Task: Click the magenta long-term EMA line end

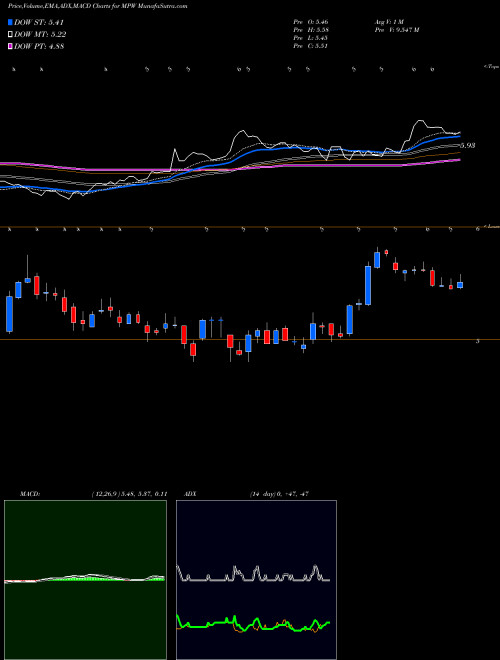Action: 458,160
